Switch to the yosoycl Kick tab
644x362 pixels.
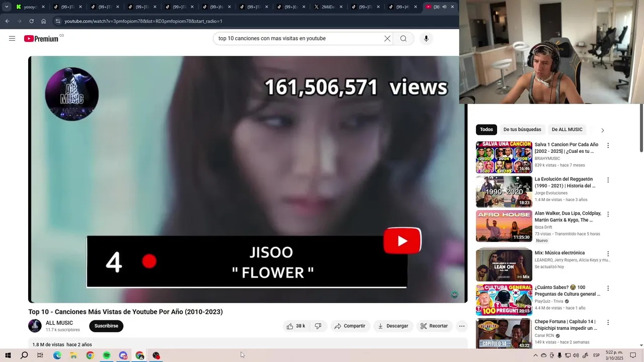[30, 7]
